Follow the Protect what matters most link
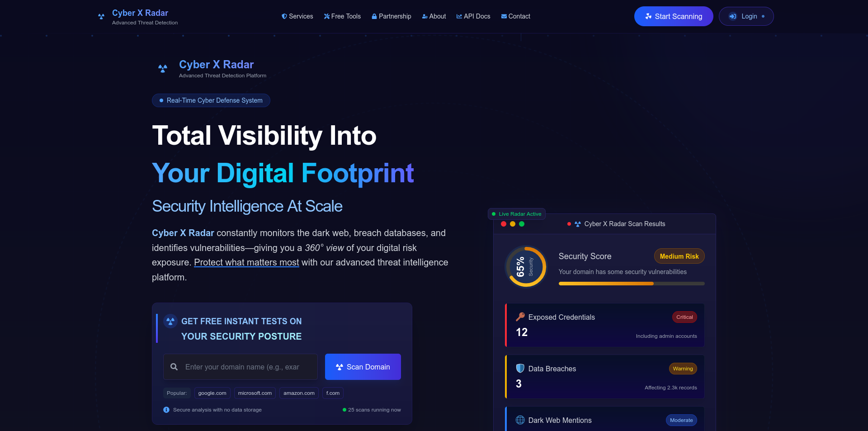 click(x=246, y=262)
